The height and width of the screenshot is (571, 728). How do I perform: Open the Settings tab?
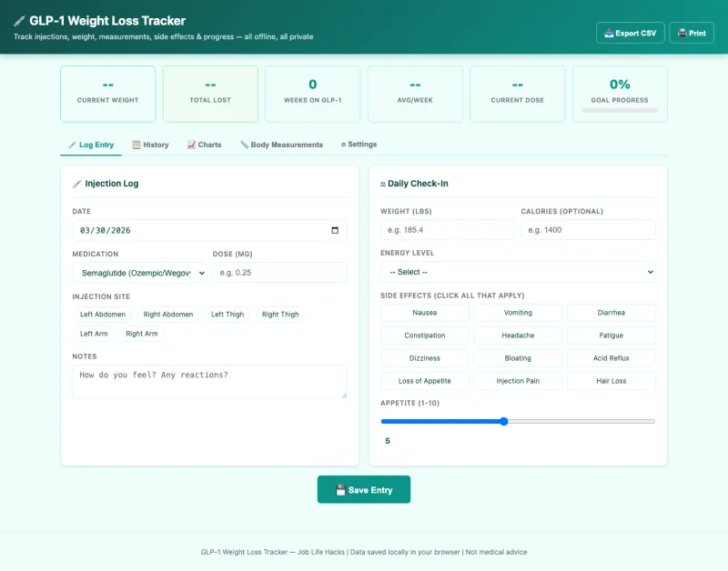tap(359, 145)
